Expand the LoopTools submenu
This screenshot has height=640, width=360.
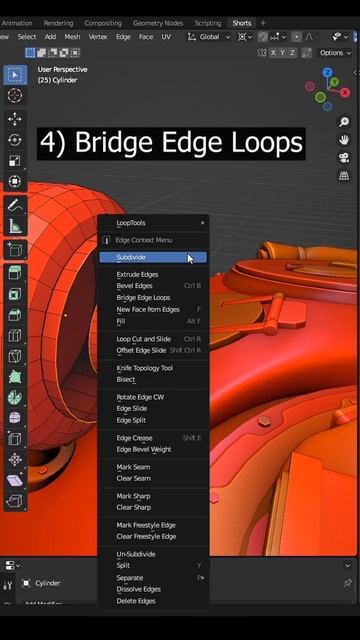point(153,223)
